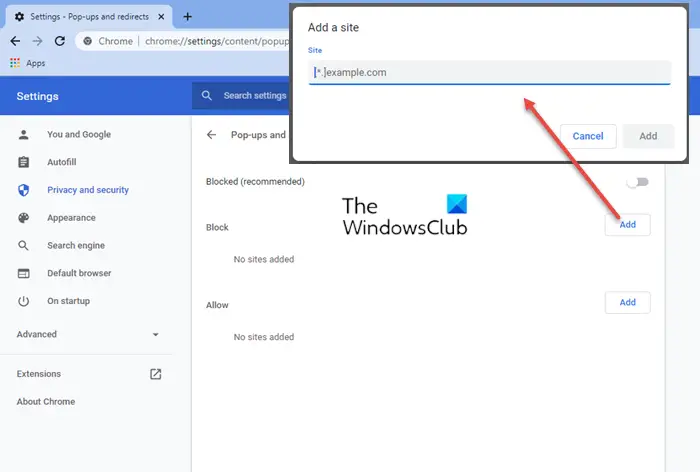Select Privacy and security
This screenshot has height=472, width=700.
(x=88, y=190)
